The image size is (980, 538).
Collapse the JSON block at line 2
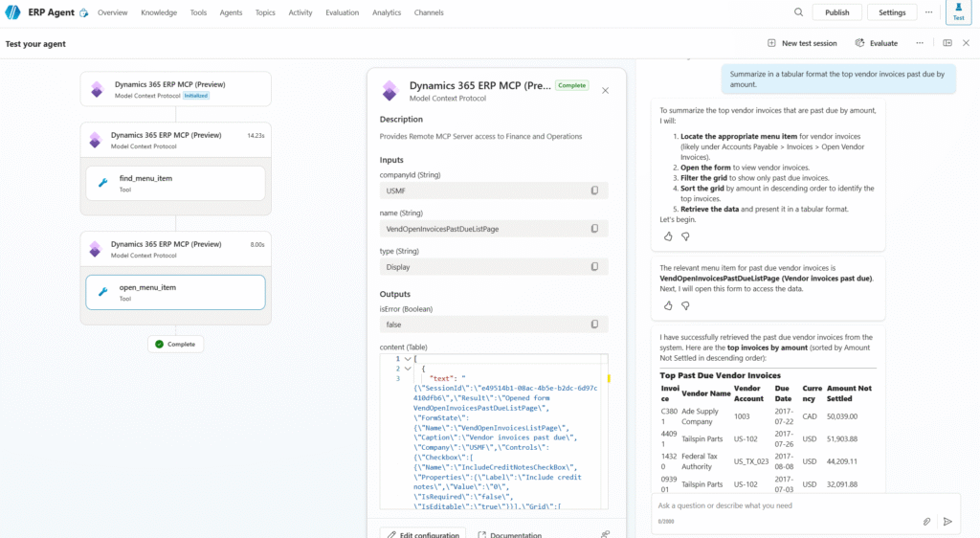tap(409, 369)
